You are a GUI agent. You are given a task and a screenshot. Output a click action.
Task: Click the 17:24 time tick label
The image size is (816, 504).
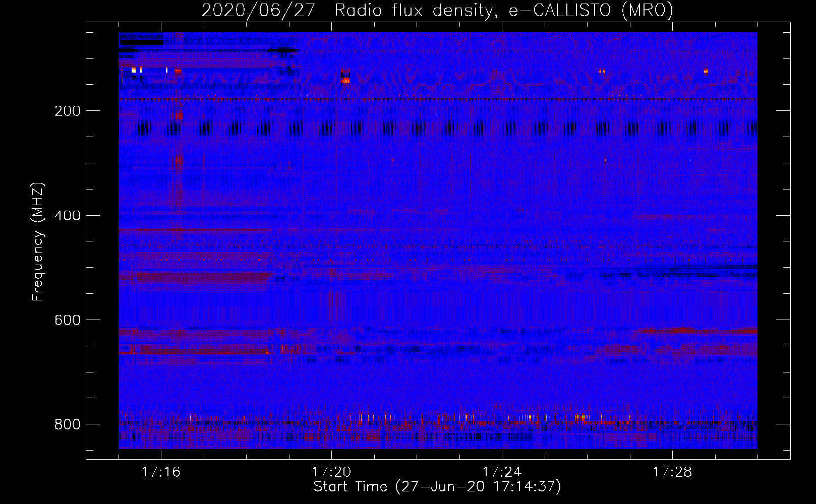click(x=502, y=472)
